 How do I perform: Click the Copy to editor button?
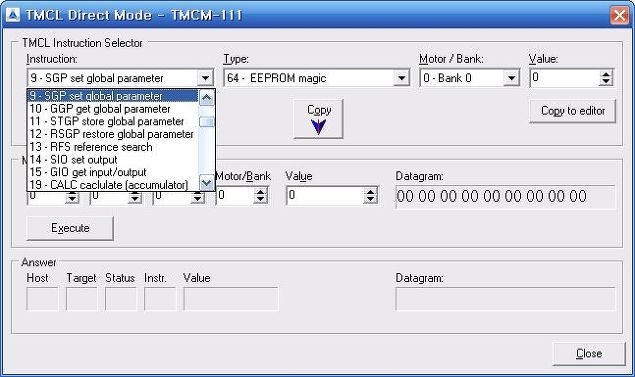tap(572, 111)
